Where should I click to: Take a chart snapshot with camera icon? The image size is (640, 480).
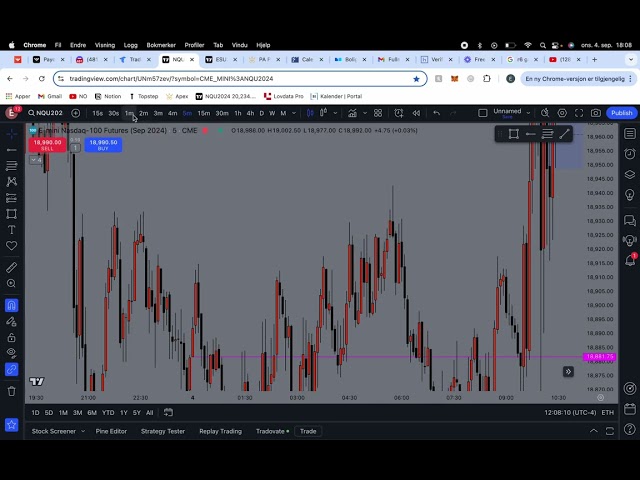point(596,113)
